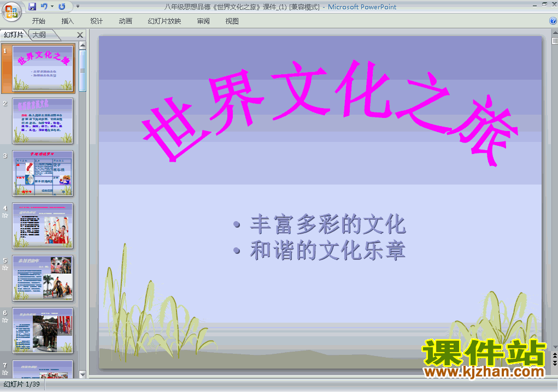Open the undo history dropdown arrow
The image size is (558, 392).
tap(52, 7)
